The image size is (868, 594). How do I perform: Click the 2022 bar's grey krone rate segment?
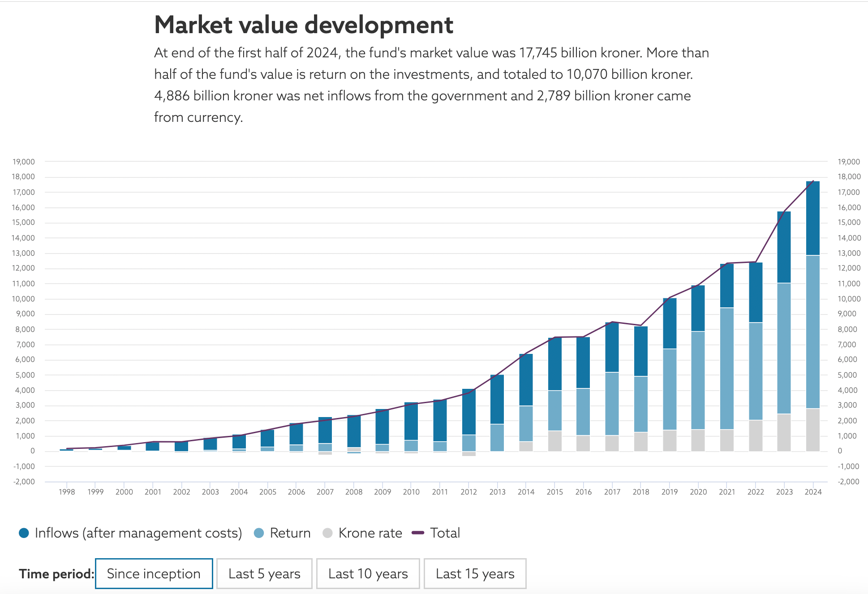click(756, 435)
